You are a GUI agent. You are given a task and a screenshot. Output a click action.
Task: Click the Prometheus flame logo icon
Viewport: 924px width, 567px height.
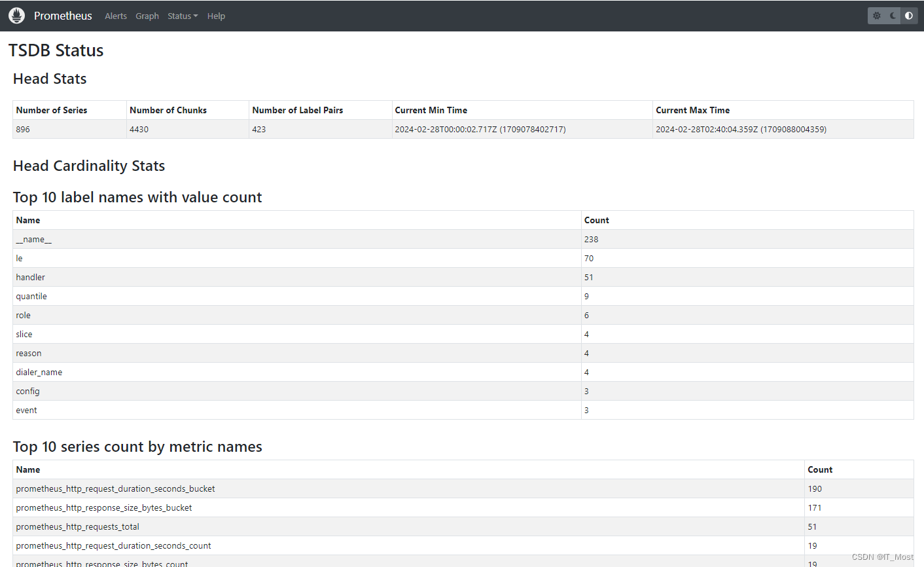pos(17,16)
